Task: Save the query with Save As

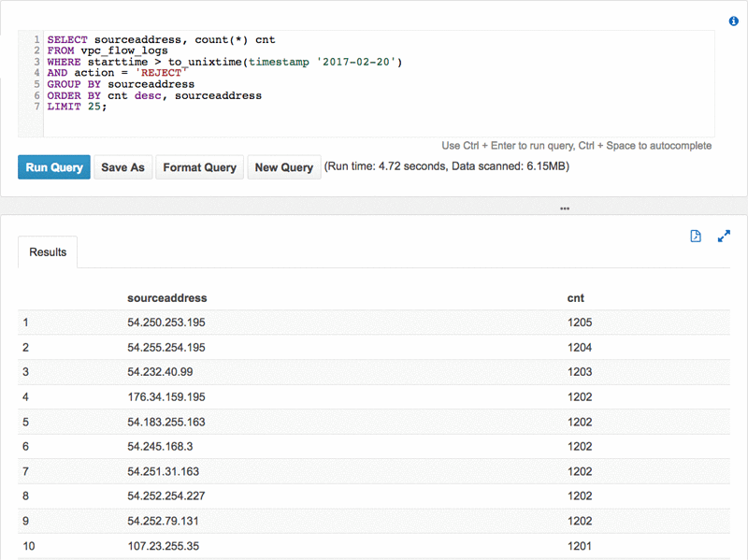Action: coord(122,167)
